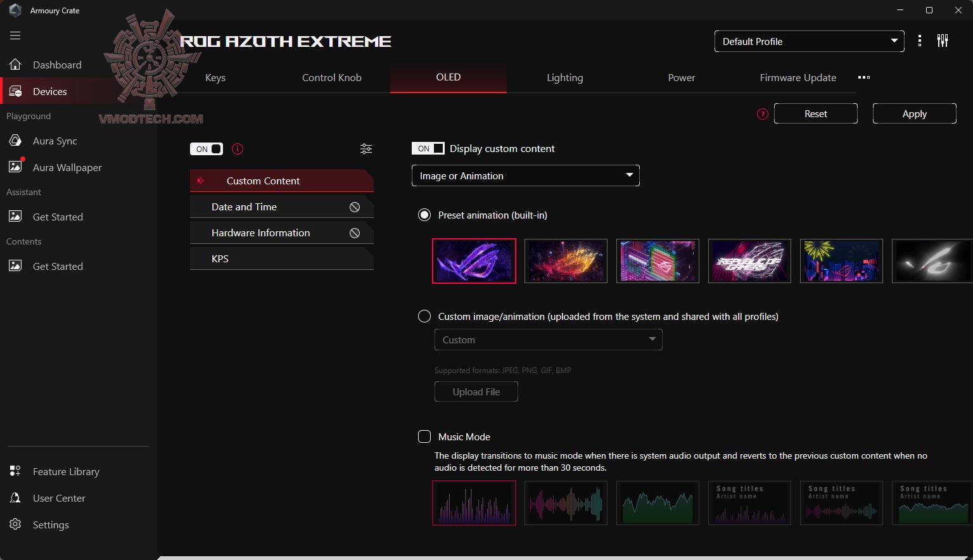Image resolution: width=973 pixels, height=560 pixels.
Task: Switch to the Control Knob tab
Action: pyautogui.click(x=332, y=77)
